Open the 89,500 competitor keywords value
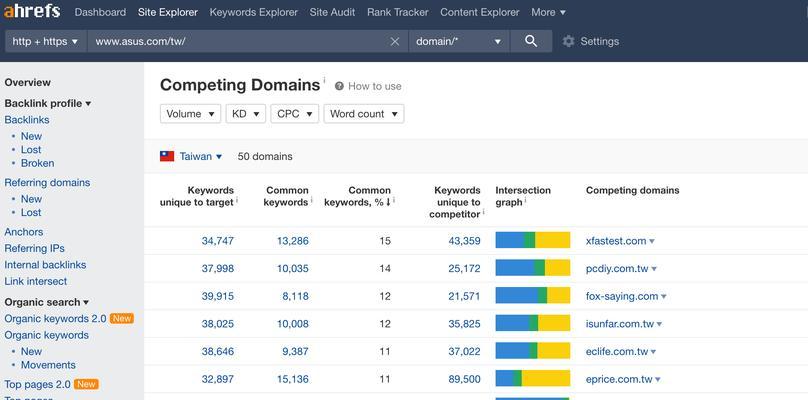Image resolution: width=808 pixels, height=400 pixels. [464, 379]
